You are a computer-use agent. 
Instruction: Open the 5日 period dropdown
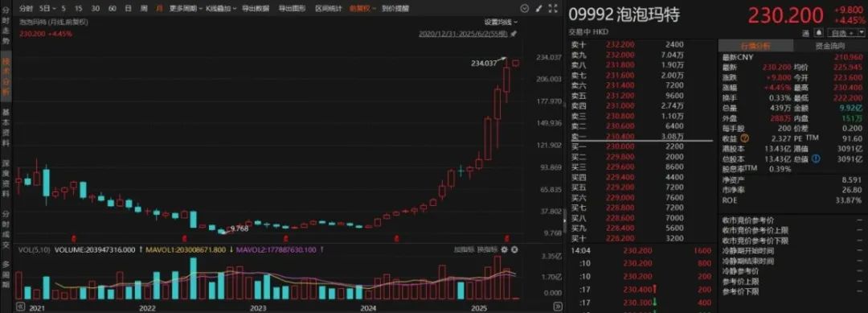point(47,9)
